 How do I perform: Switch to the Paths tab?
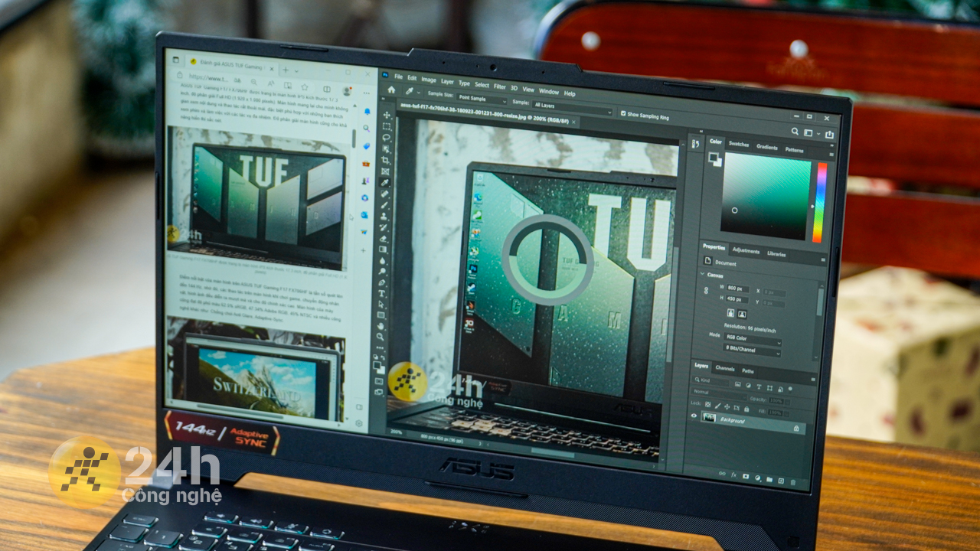[748, 371]
